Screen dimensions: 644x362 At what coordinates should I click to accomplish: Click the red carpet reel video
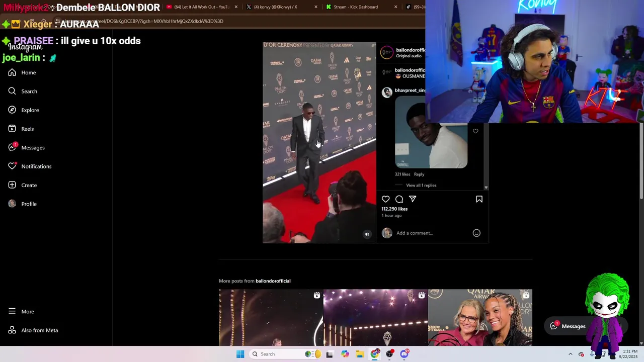coord(319,142)
